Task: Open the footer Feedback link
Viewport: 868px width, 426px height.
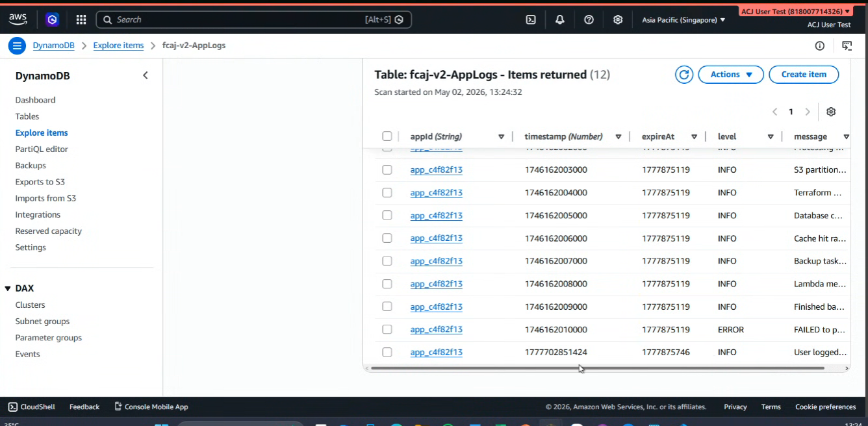Action: (x=84, y=407)
